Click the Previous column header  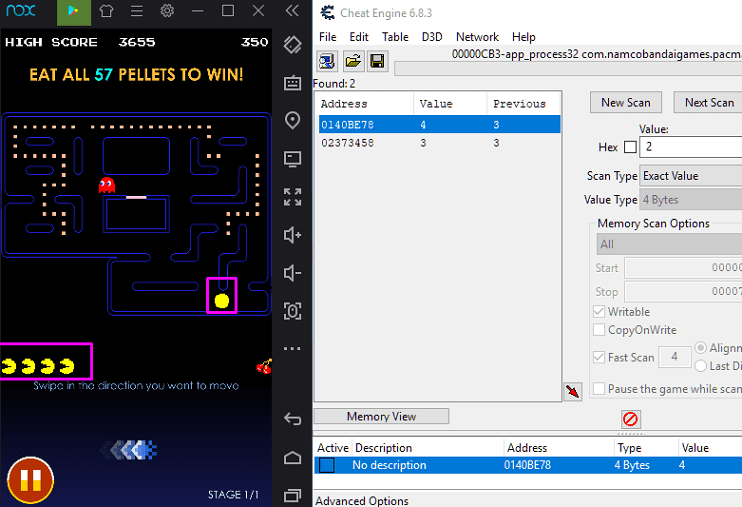click(x=523, y=104)
